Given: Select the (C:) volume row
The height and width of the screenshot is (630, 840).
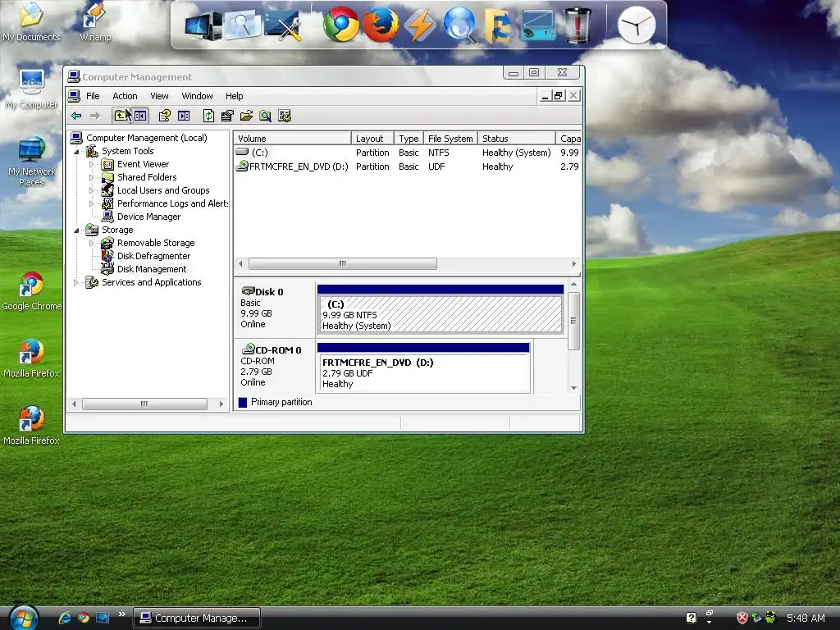Looking at the screenshot, I should click(x=408, y=153).
